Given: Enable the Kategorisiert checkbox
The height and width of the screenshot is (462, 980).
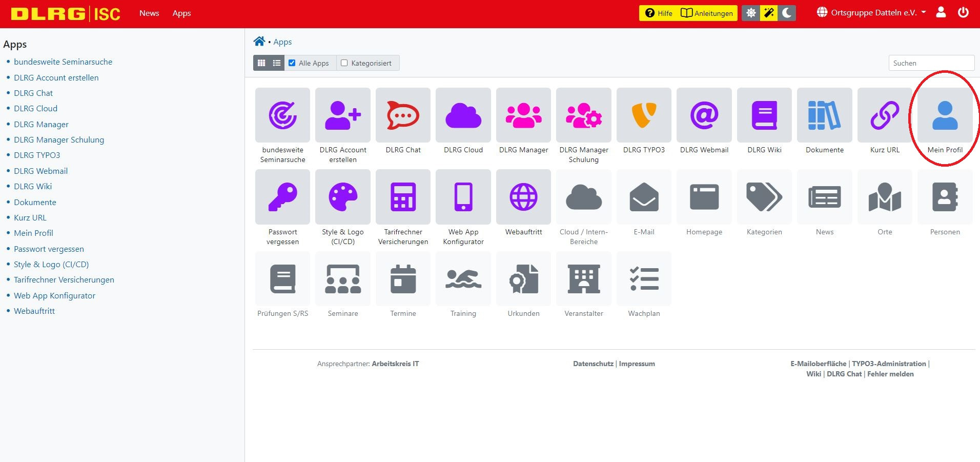Looking at the screenshot, I should tap(344, 63).
